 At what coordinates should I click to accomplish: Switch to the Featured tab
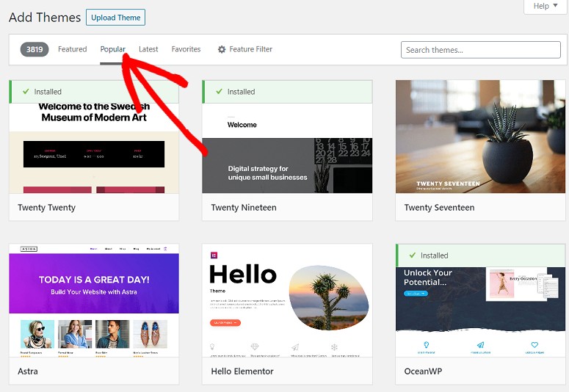(x=72, y=49)
